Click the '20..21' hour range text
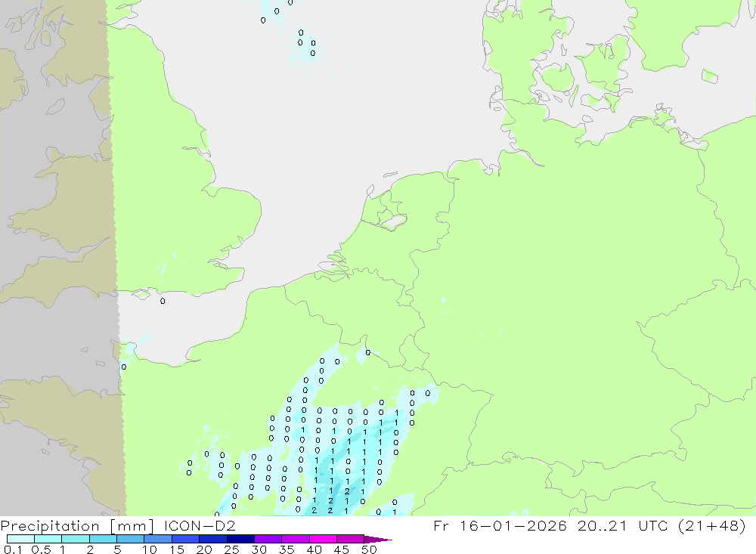Screen dimensions: 756x554 tap(603, 525)
